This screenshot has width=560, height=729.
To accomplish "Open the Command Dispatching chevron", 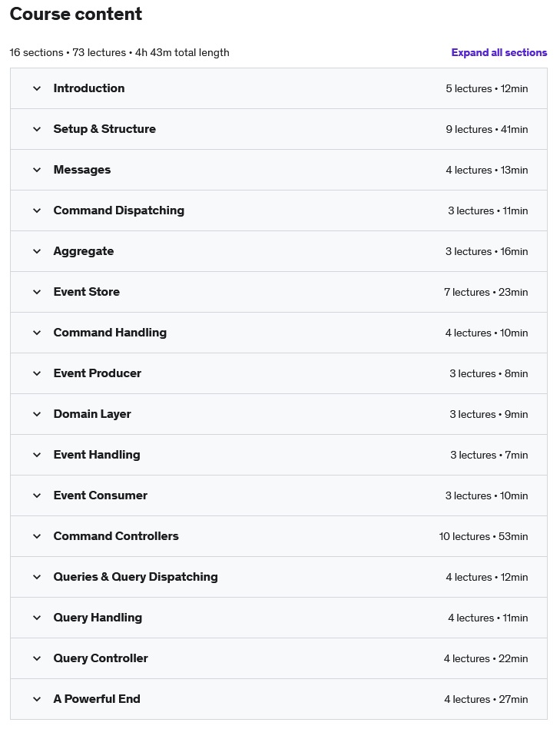I will tap(37, 210).
